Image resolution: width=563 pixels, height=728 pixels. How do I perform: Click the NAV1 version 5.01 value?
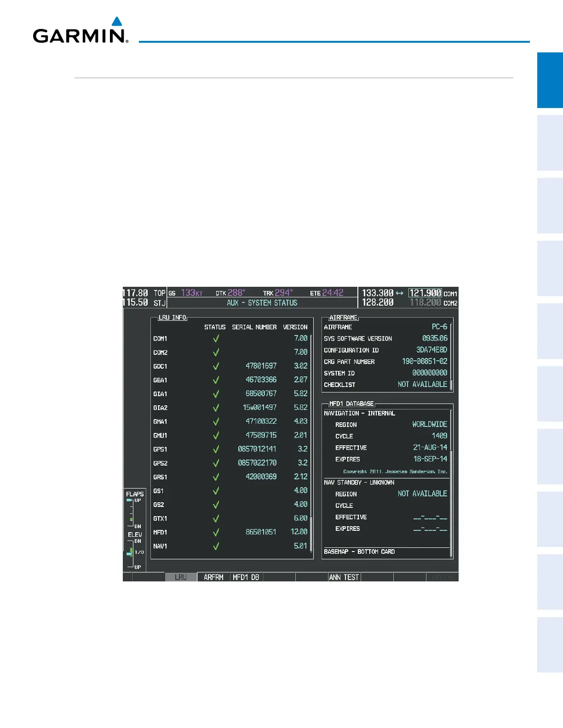[301, 546]
